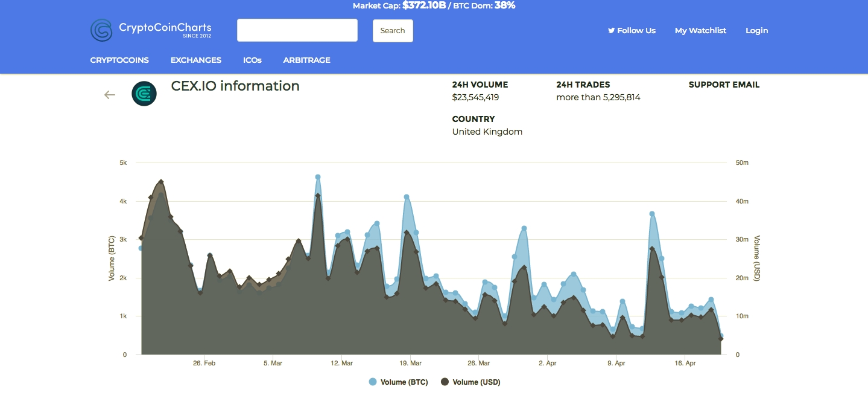Open the ICOs menu
868x398 pixels.
252,60
